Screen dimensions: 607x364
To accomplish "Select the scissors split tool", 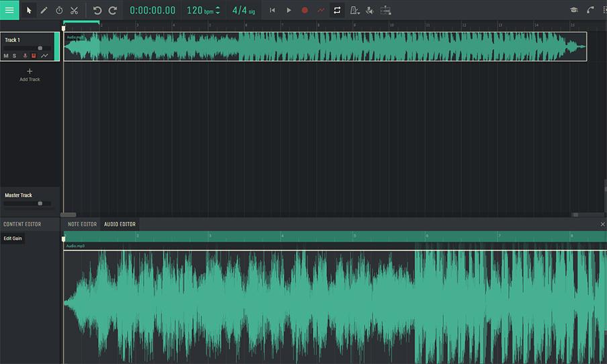I will pyautogui.click(x=74, y=11).
